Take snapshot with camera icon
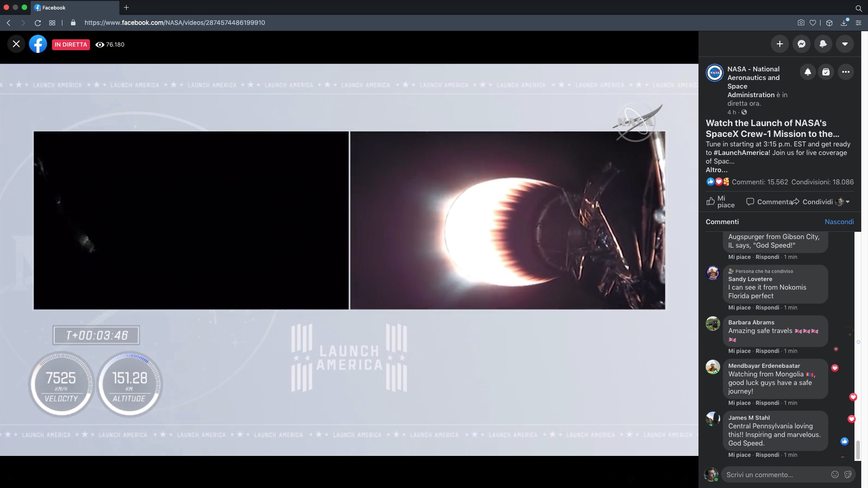Viewport: 868px width, 488px height. [x=801, y=23]
